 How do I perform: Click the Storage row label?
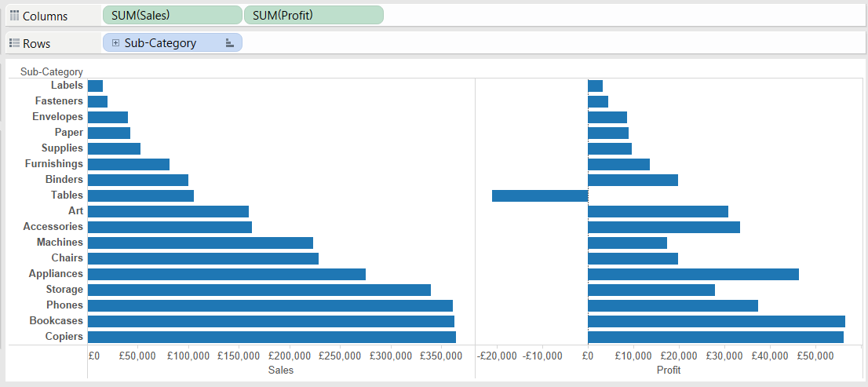point(65,290)
